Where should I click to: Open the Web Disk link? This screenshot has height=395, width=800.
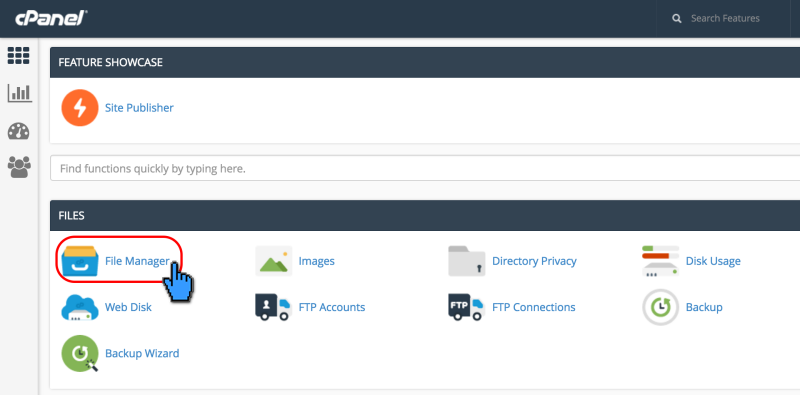tap(128, 307)
